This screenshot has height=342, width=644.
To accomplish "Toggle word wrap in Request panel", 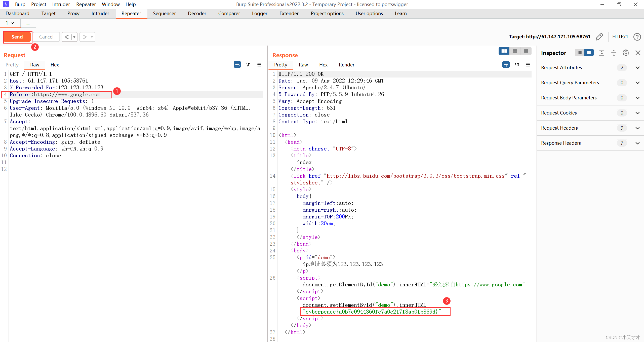I will [x=237, y=64].
